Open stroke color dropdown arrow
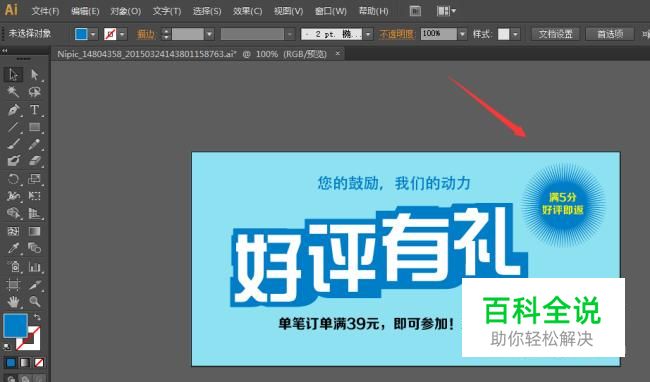The width and height of the screenshot is (650, 382). coord(122,34)
